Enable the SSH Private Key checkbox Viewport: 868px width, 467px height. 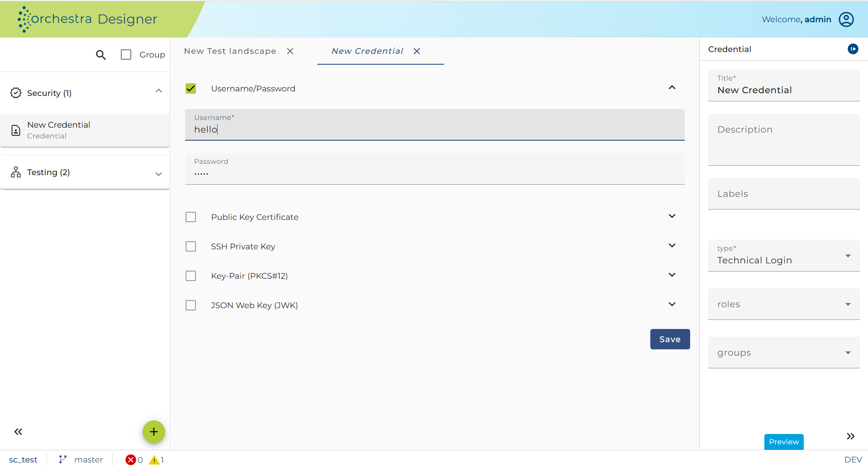(191, 247)
